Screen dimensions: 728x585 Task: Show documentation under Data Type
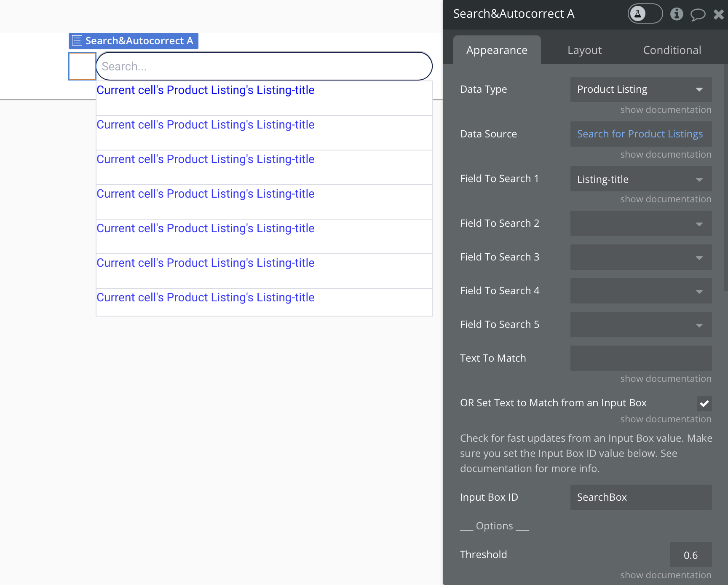coord(666,110)
